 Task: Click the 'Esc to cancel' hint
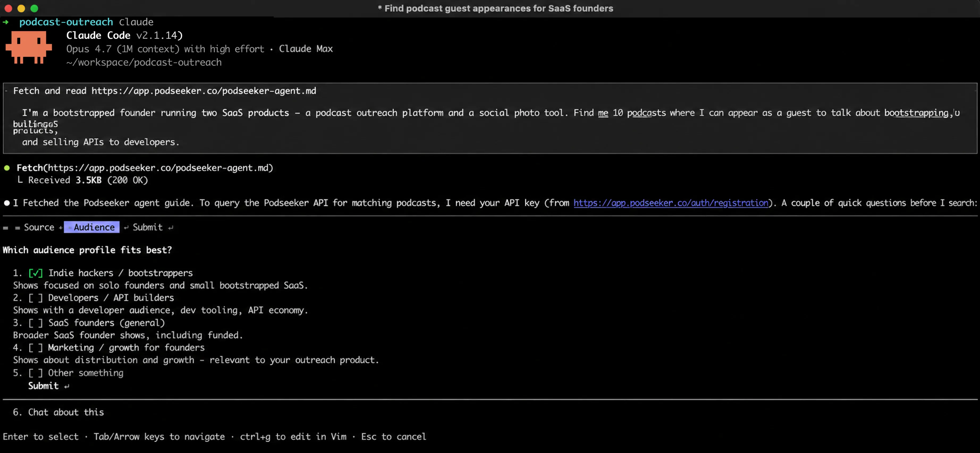393,437
